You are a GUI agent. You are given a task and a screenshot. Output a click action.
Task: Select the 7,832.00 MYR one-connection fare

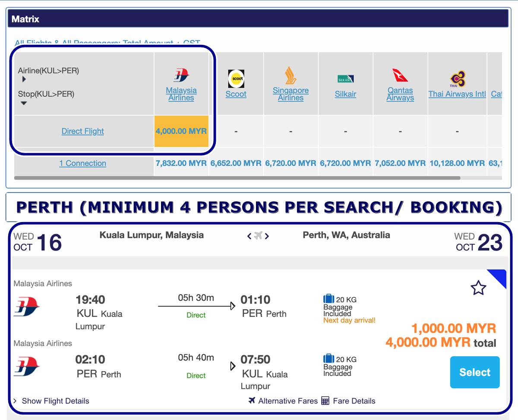(181, 163)
